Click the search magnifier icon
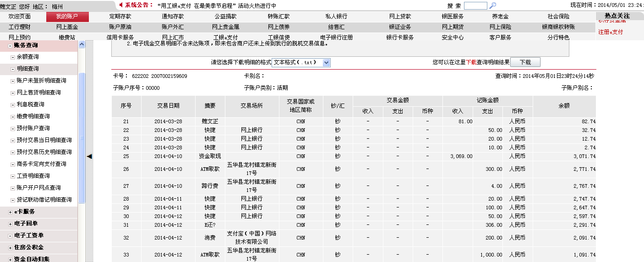The width and height of the screenshot is (644, 262). pos(493,5)
